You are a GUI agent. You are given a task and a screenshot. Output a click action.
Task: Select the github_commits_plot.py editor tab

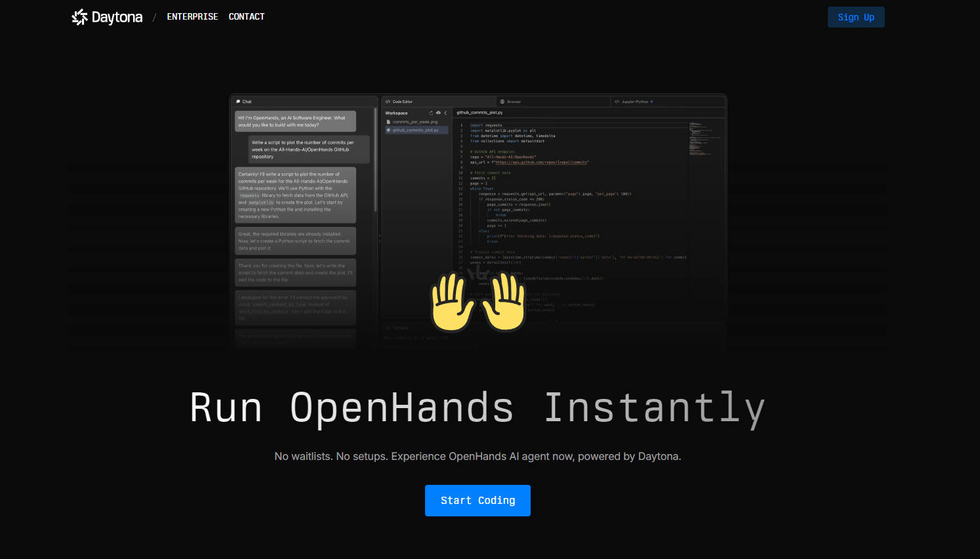click(x=480, y=112)
